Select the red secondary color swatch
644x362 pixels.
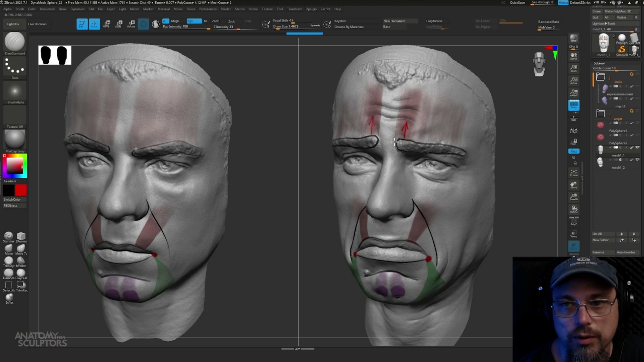coord(21,190)
